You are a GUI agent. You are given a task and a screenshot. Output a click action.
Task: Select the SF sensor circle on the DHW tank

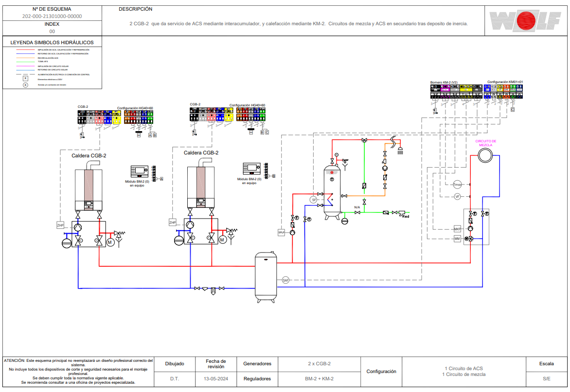pyautogui.click(x=314, y=200)
